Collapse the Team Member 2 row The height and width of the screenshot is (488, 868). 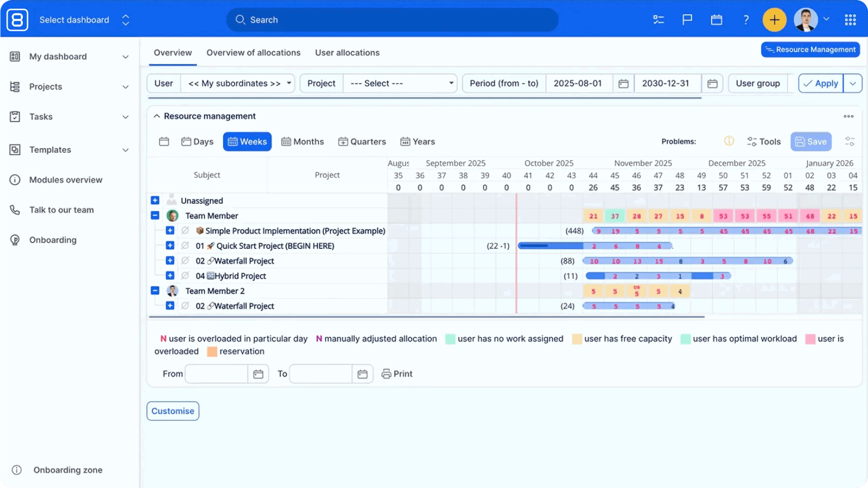tap(155, 291)
